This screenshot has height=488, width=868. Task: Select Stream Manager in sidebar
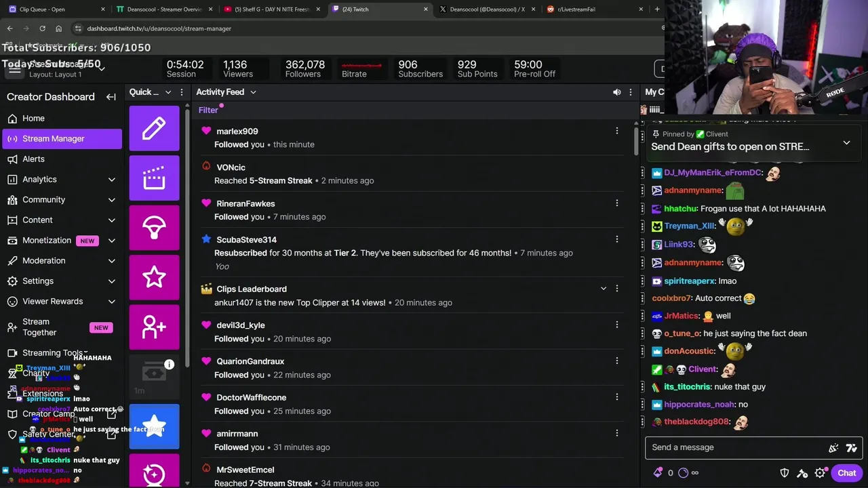tap(62, 139)
